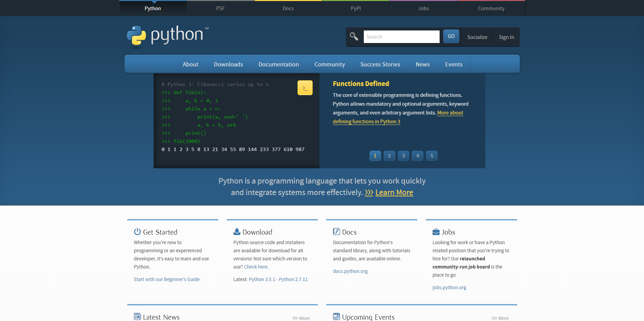Click the Upcoming Events calendar icon
644x321 pixels.
tap(336, 317)
